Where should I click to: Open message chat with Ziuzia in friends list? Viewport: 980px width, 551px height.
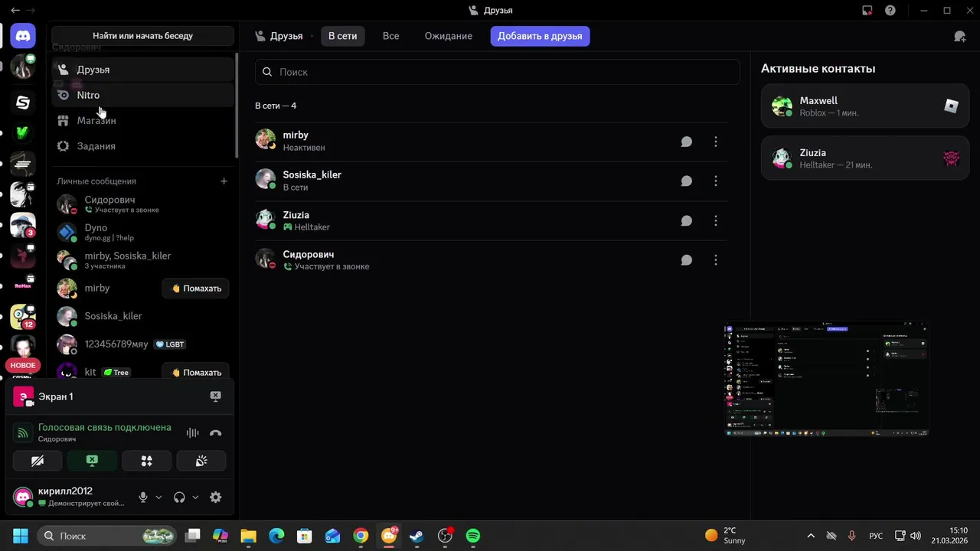point(687,221)
